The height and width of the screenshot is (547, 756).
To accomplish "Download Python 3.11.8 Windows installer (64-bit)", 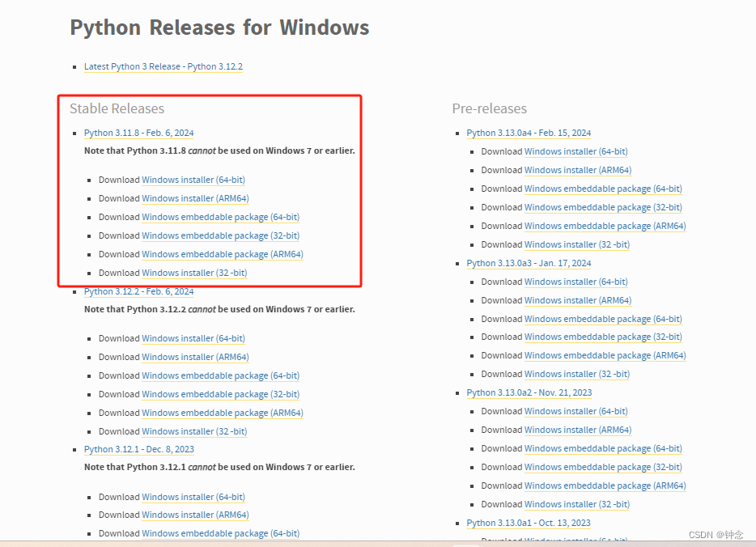I will 193,180.
